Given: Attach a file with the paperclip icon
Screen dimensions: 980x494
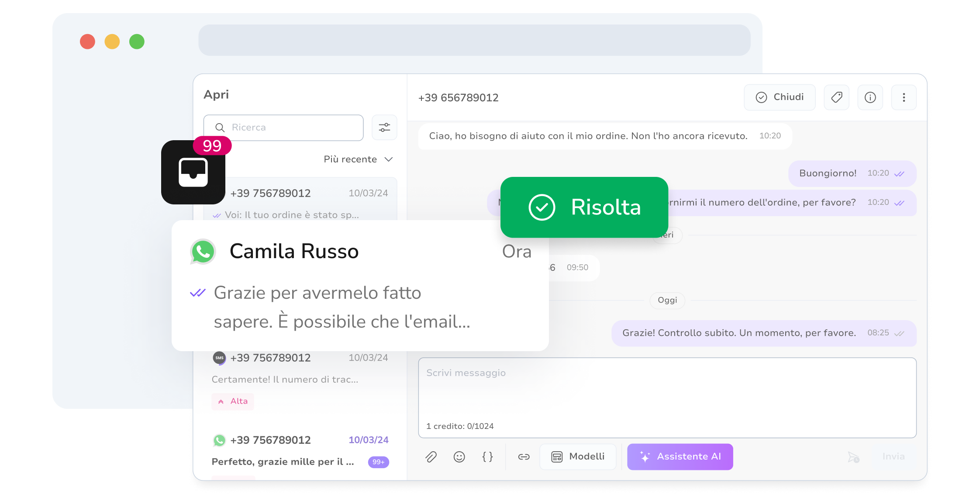Looking at the screenshot, I should tap(431, 457).
